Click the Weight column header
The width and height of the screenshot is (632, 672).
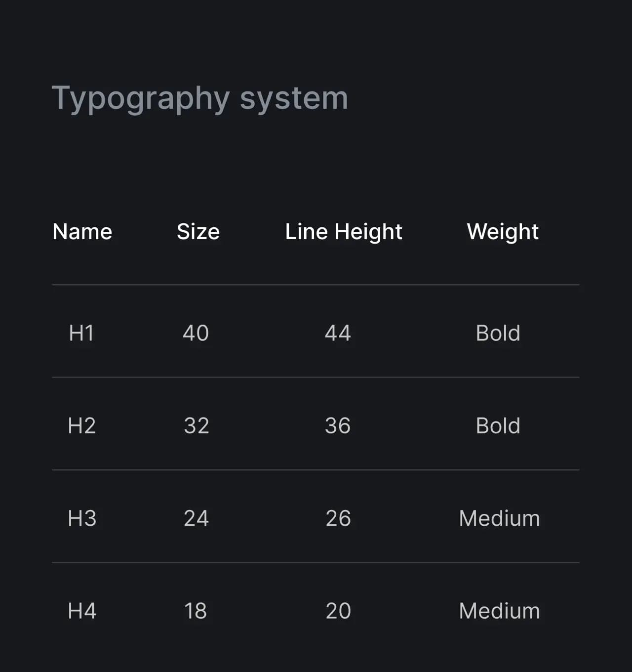pos(503,231)
